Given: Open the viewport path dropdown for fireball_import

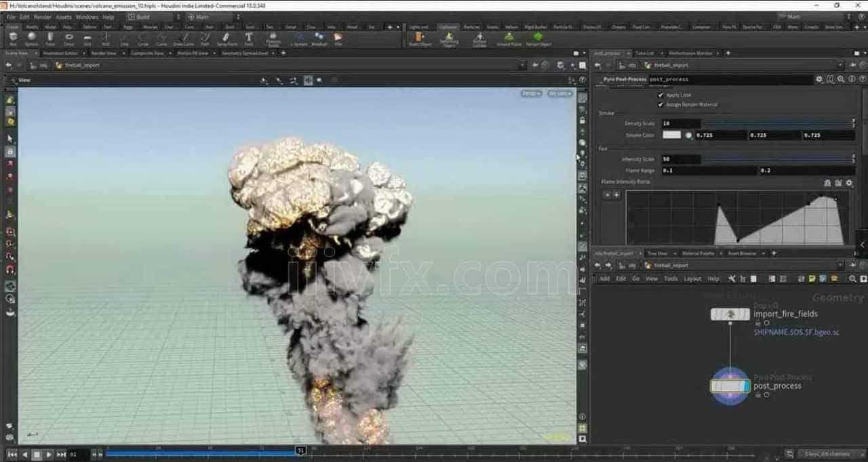Looking at the screenshot, I should [522, 66].
